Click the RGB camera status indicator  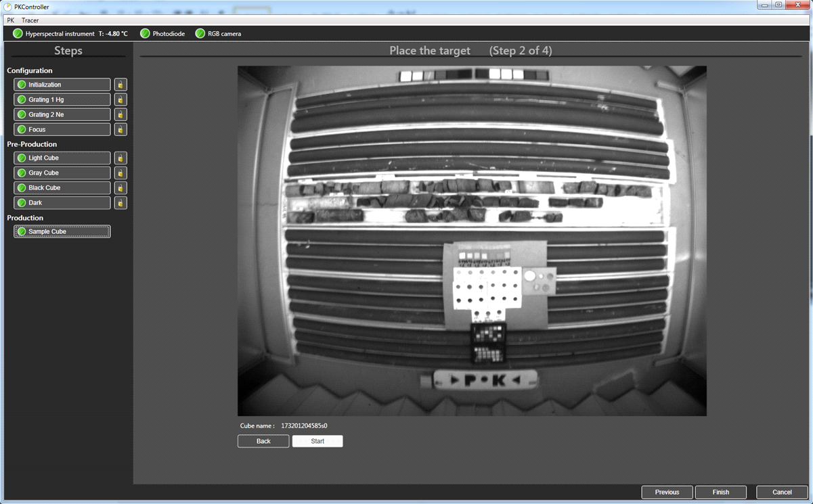pos(200,33)
